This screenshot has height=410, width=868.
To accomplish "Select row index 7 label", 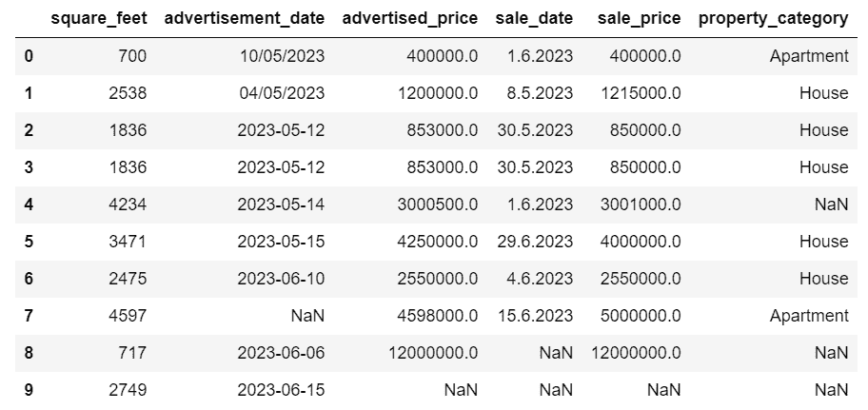I will [28, 316].
